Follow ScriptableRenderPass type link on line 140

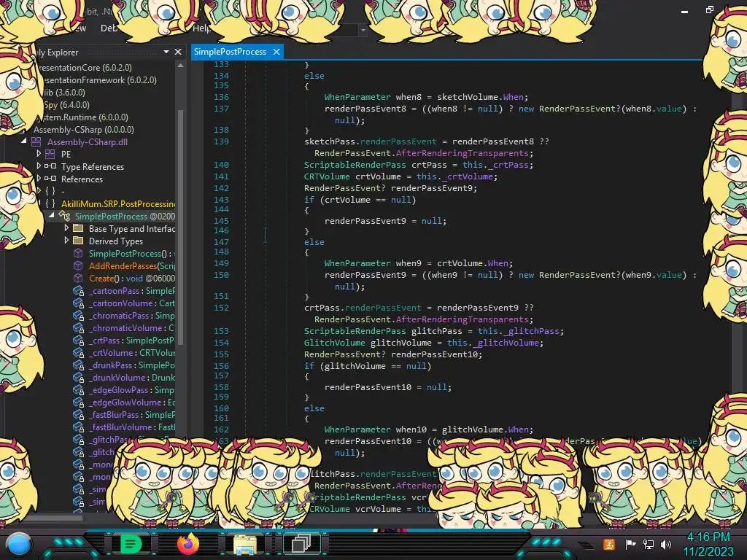[x=355, y=165]
